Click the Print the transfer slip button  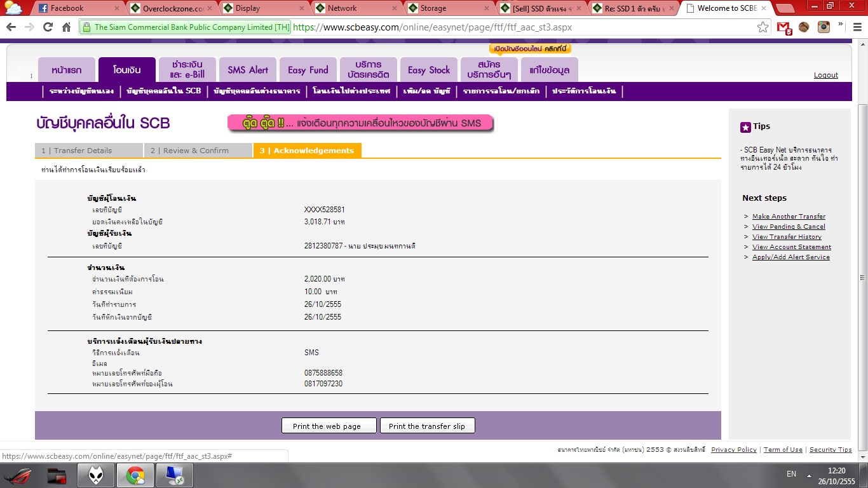pos(427,426)
